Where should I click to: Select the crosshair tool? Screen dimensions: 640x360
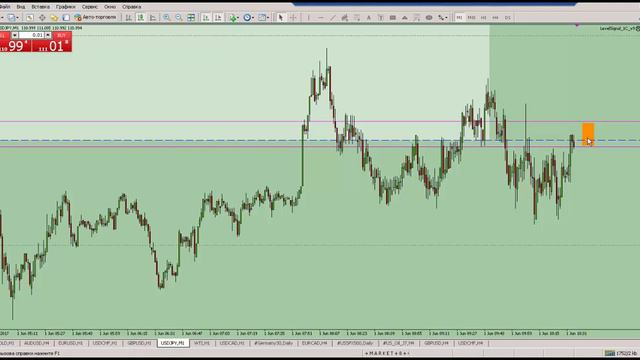click(x=293, y=18)
